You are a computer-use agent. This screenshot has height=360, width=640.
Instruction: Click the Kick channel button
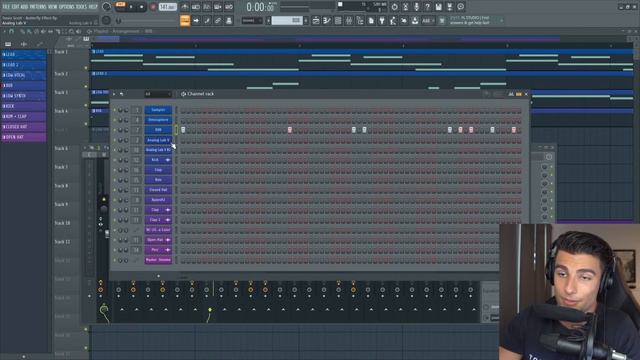click(158, 160)
